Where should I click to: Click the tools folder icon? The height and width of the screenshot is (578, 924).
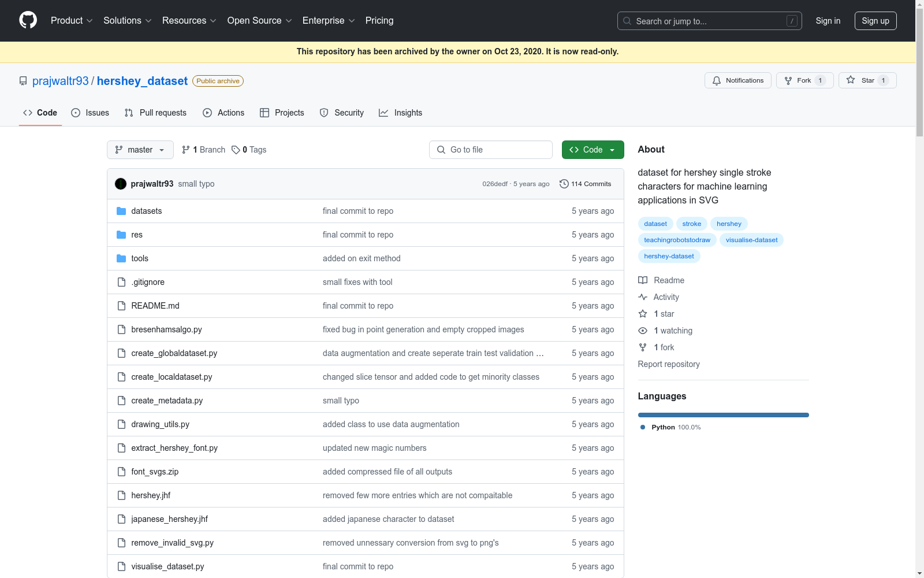(121, 258)
